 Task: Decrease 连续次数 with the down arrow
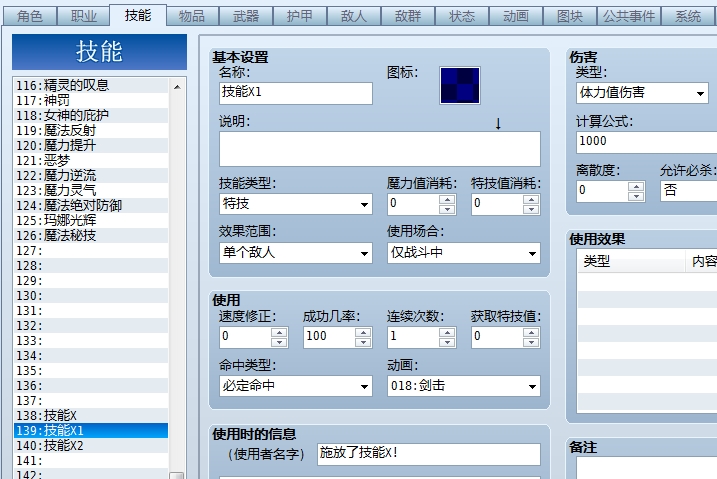[x=447, y=342]
